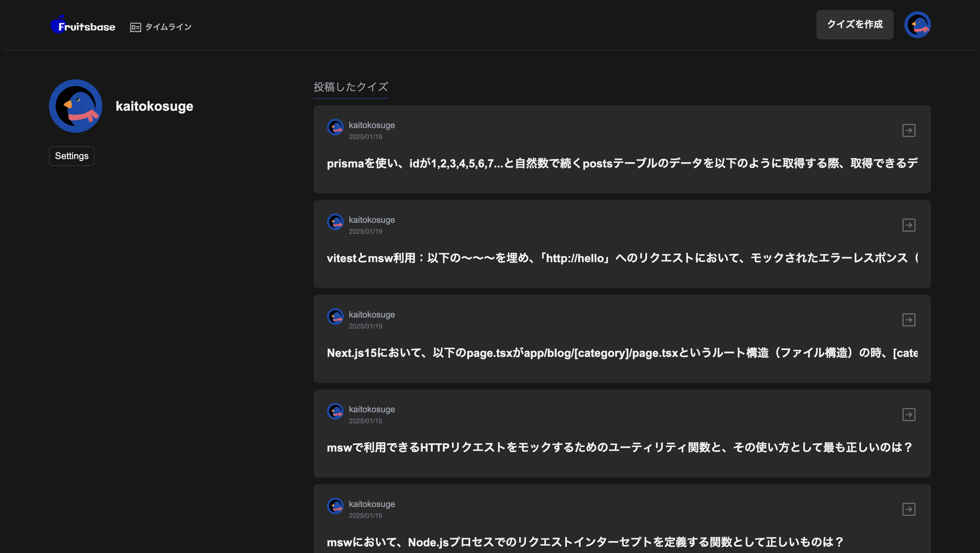Screen dimensions: 980x553
Task: Click the kaitokosuge profile name heading
Action: point(154,106)
